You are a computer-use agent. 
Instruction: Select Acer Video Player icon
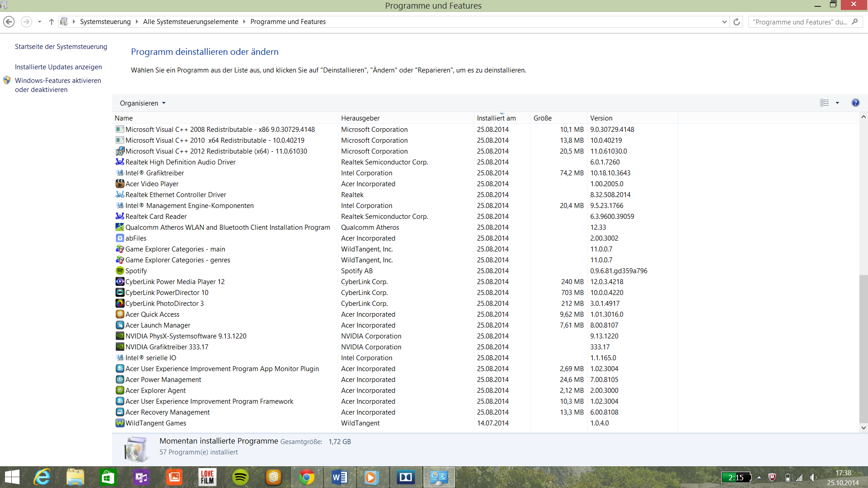pos(120,184)
